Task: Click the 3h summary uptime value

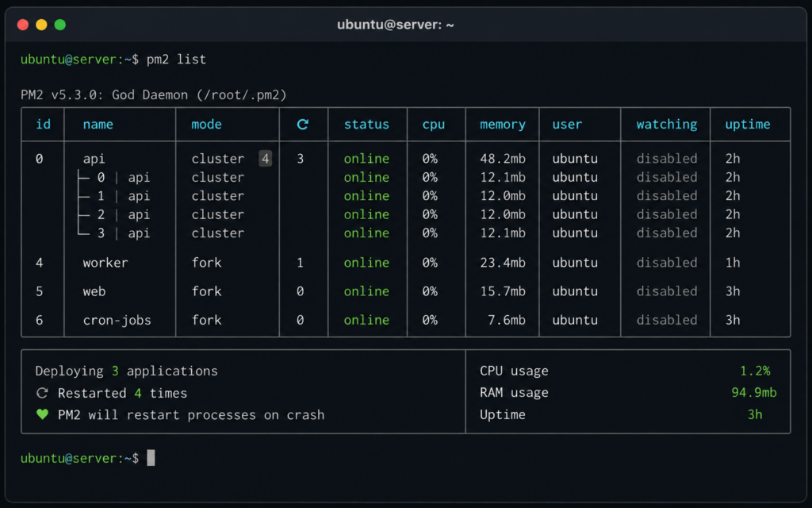Action: [755, 414]
